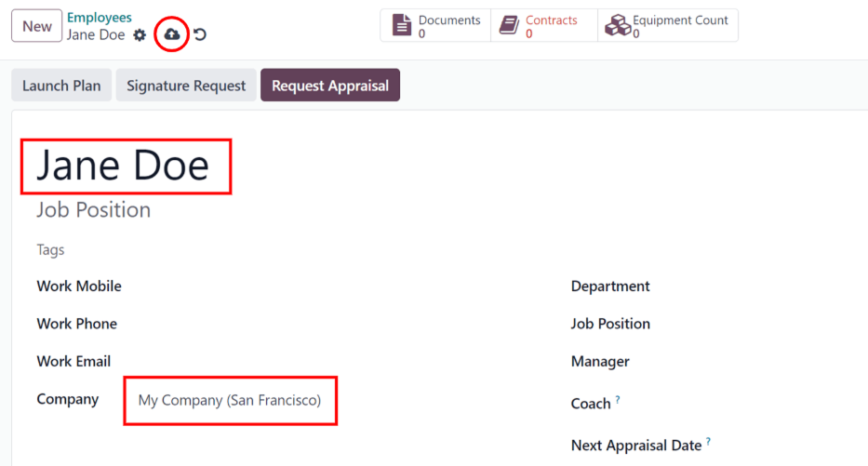
Task: Click the help icon beside Next Appraisal Date
Action: tap(708, 442)
